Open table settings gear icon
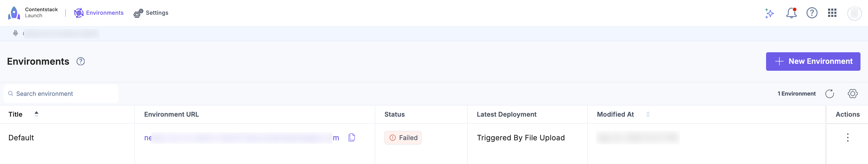This screenshot has height=164, width=868. 852,94
